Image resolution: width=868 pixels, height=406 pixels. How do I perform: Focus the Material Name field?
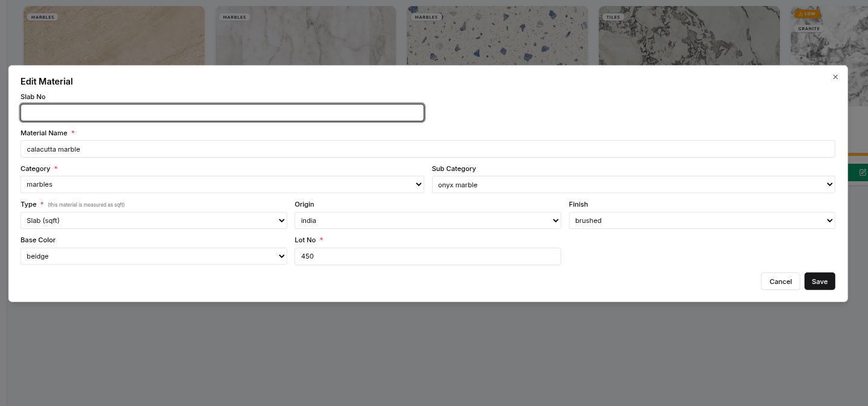[427, 149]
